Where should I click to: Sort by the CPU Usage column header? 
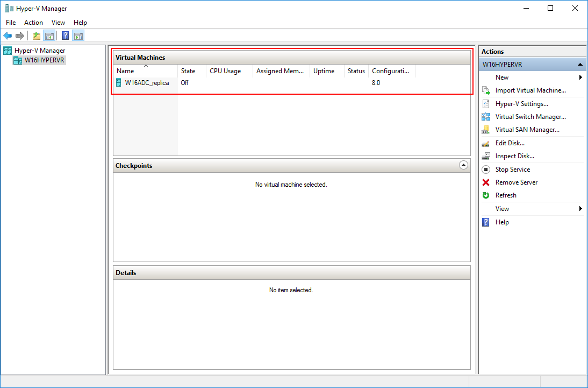pos(230,71)
